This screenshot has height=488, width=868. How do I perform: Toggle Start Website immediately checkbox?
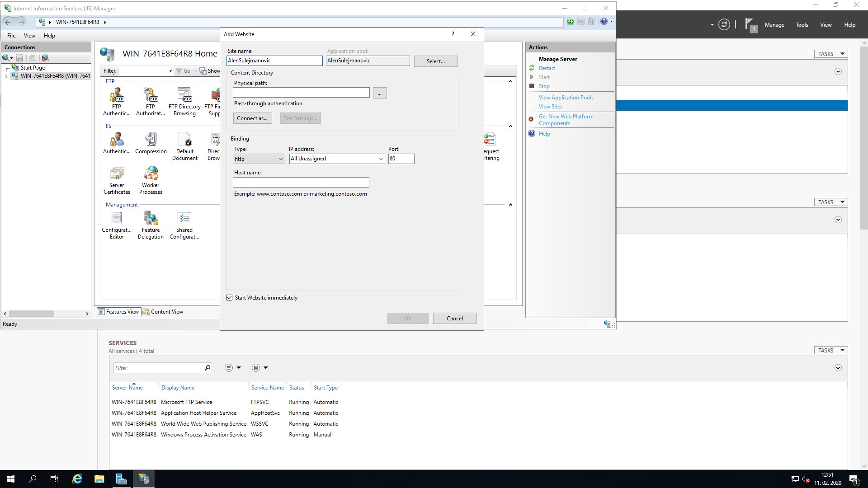point(230,298)
